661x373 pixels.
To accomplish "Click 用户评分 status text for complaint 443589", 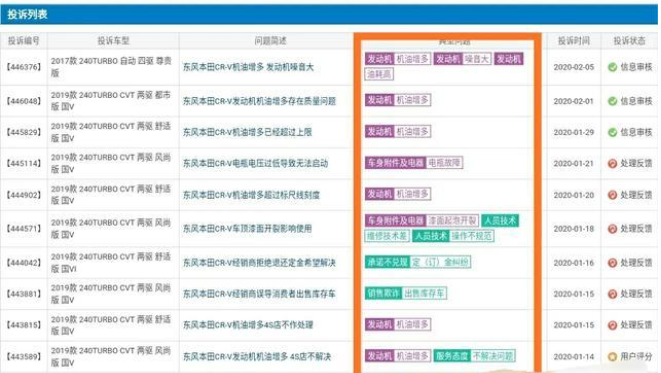I will click(x=636, y=357).
